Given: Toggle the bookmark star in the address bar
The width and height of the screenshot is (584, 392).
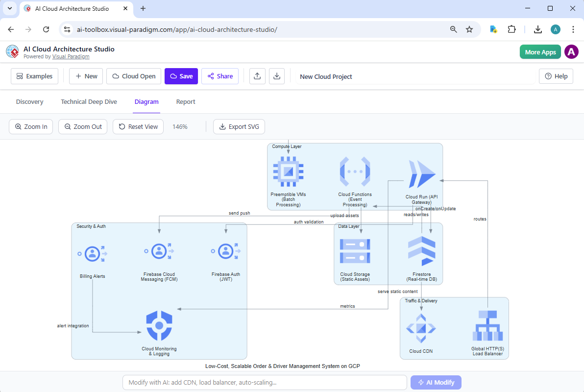Looking at the screenshot, I should pyautogui.click(x=469, y=29).
